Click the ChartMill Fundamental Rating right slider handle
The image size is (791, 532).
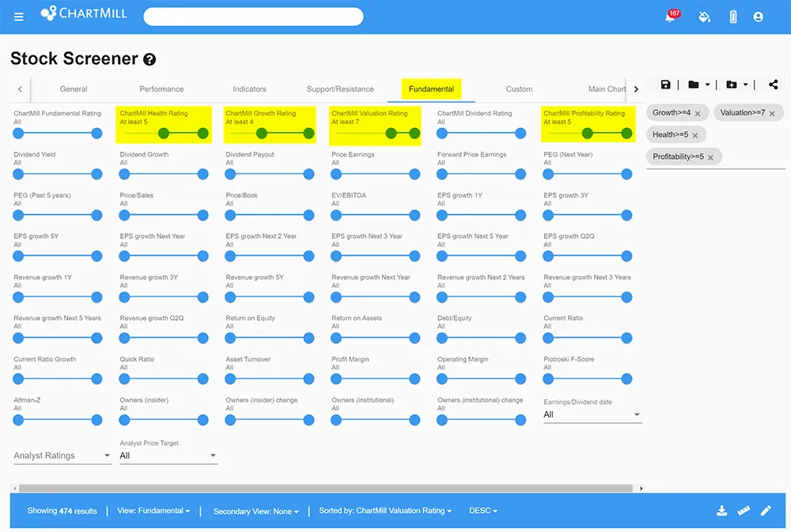click(97, 133)
